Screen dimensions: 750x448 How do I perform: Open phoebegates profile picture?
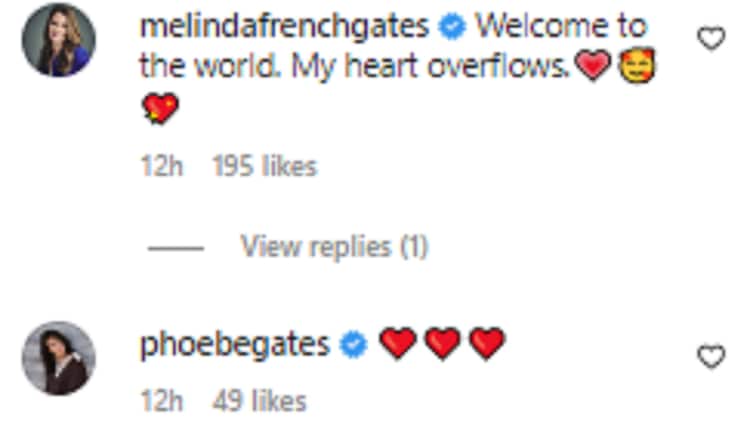point(59,358)
